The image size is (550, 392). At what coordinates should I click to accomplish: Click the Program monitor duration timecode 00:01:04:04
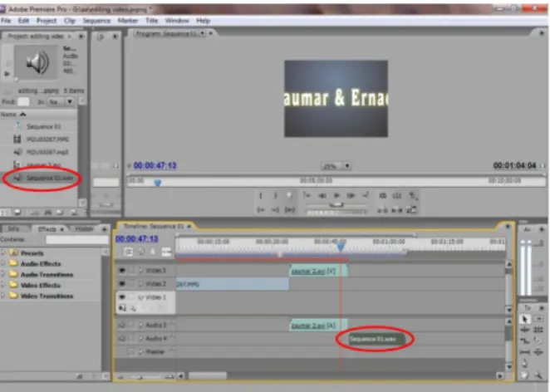click(x=514, y=165)
